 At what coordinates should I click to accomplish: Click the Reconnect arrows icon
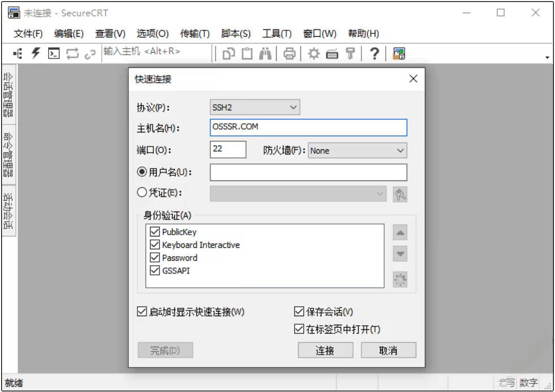72,54
